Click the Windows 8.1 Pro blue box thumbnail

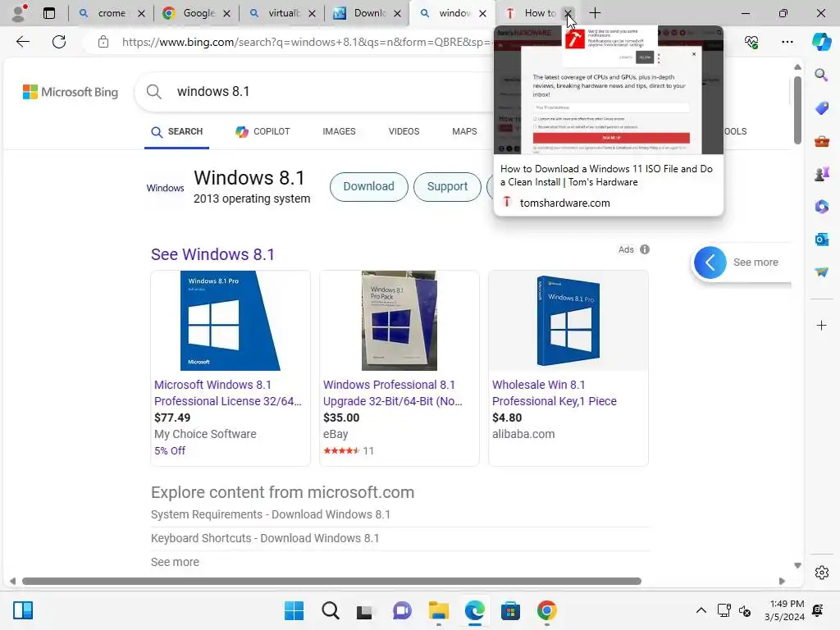pos(230,321)
